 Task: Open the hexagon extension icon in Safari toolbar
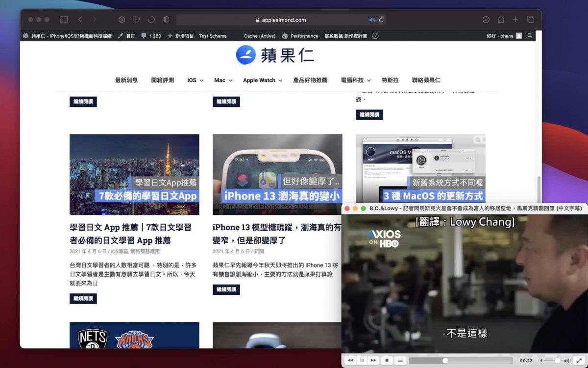pyautogui.click(x=122, y=20)
